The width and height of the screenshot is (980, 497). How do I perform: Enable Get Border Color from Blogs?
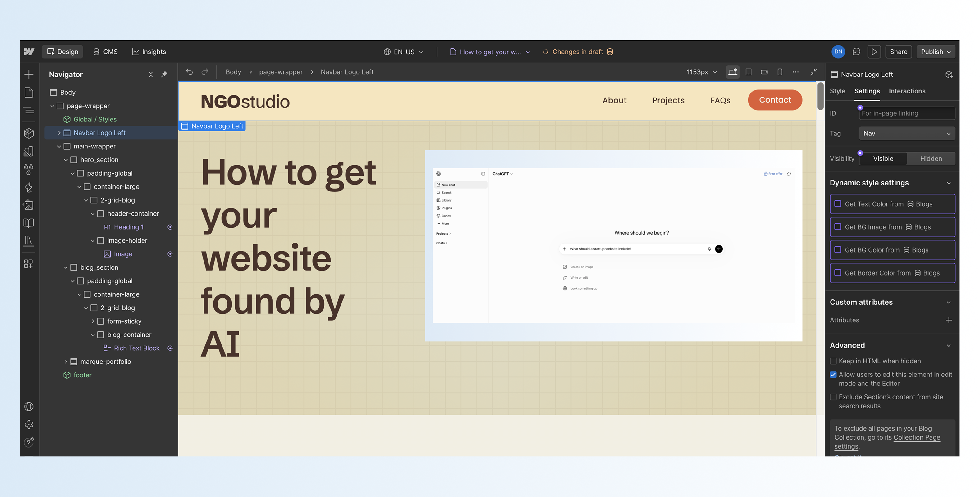tap(838, 273)
